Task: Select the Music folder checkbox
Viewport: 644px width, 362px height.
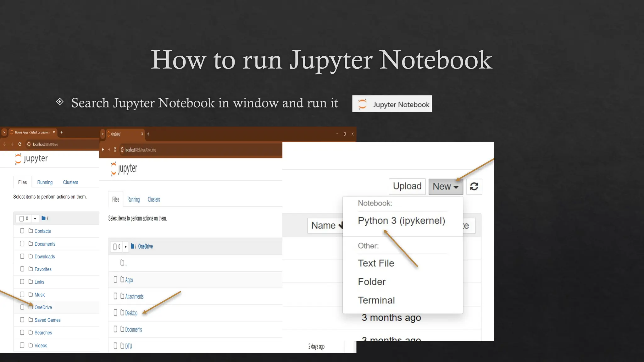Action: pos(22,294)
